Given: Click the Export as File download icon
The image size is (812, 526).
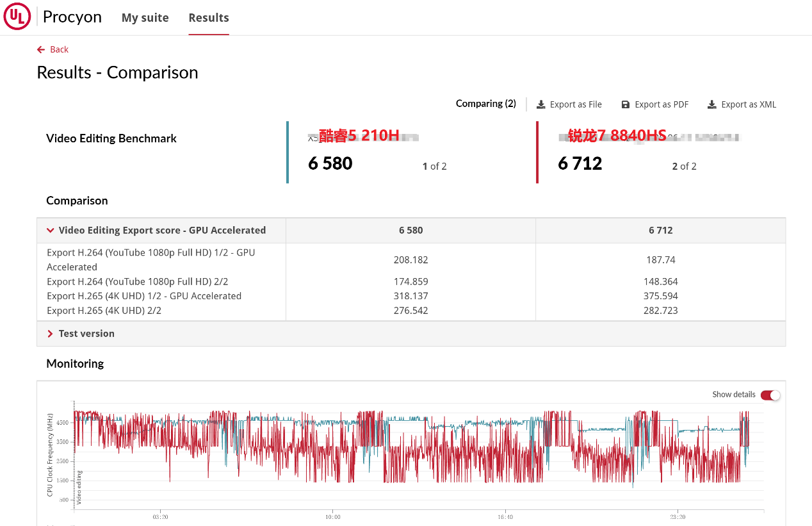Looking at the screenshot, I should 541,104.
